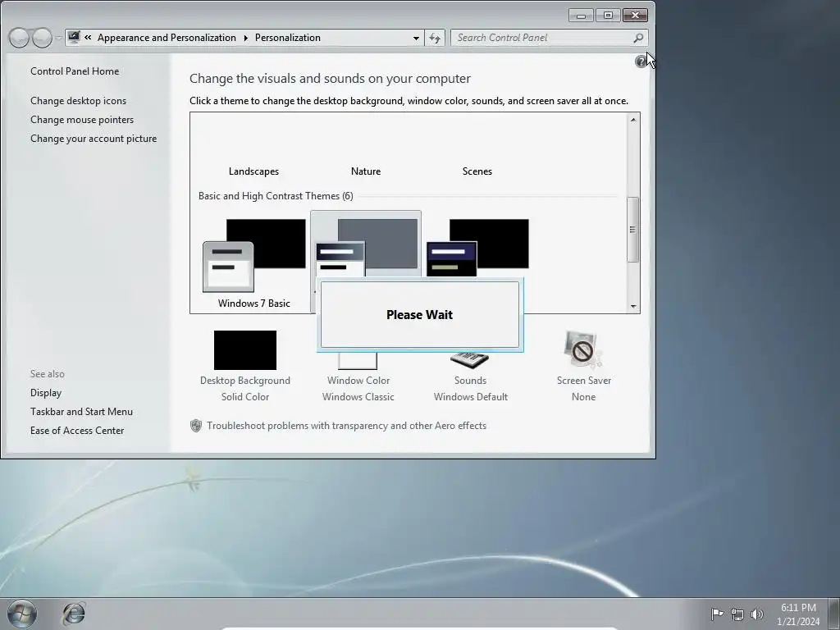Open Change desktop icons link
This screenshot has width=840, height=630.
(x=78, y=101)
